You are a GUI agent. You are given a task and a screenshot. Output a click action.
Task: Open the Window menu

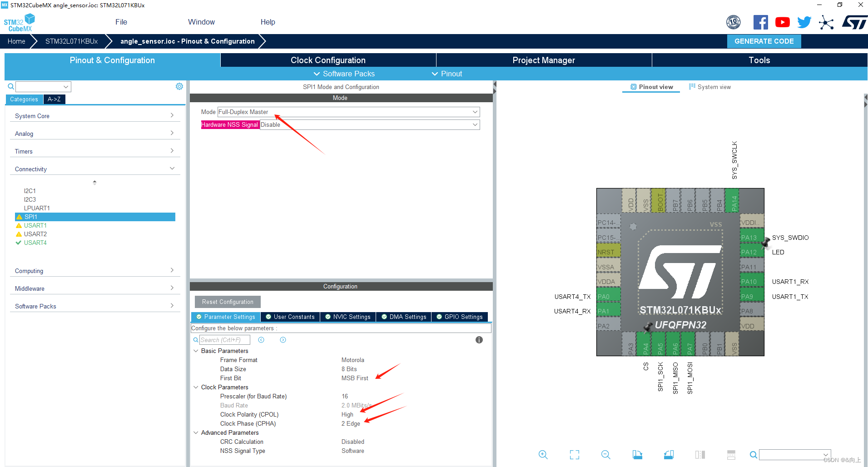click(x=201, y=22)
